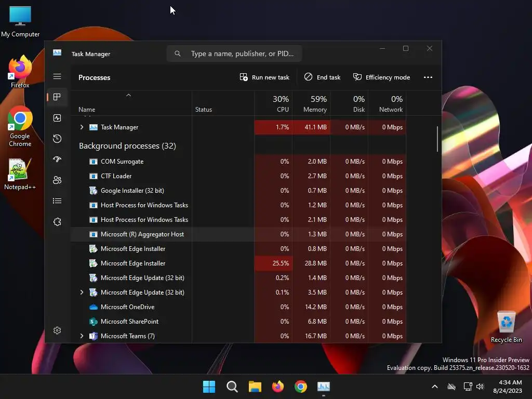This screenshot has width=532, height=399.
Task: Click the Task Manager title bar app icon
Action: tap(57, 53)
